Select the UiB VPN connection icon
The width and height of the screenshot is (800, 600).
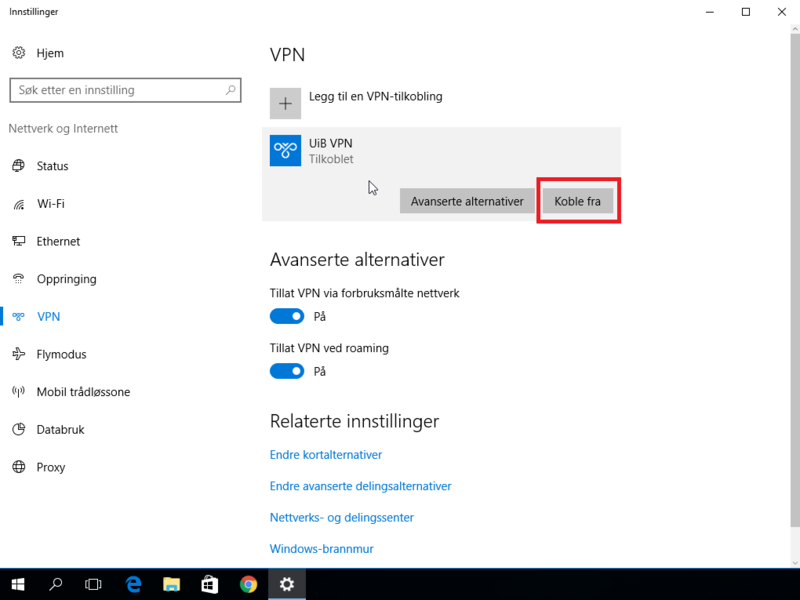point(286,151)
